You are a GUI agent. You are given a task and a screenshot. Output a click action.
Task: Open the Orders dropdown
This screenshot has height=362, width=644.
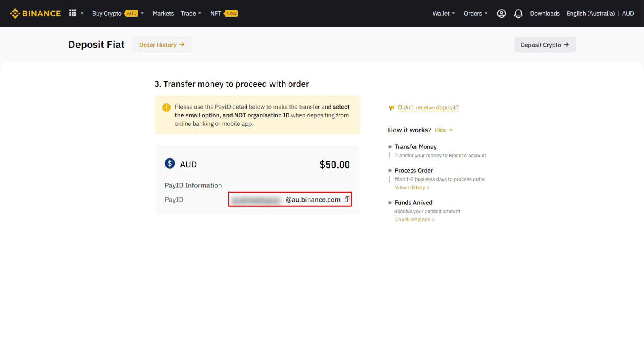click(475, 14)
